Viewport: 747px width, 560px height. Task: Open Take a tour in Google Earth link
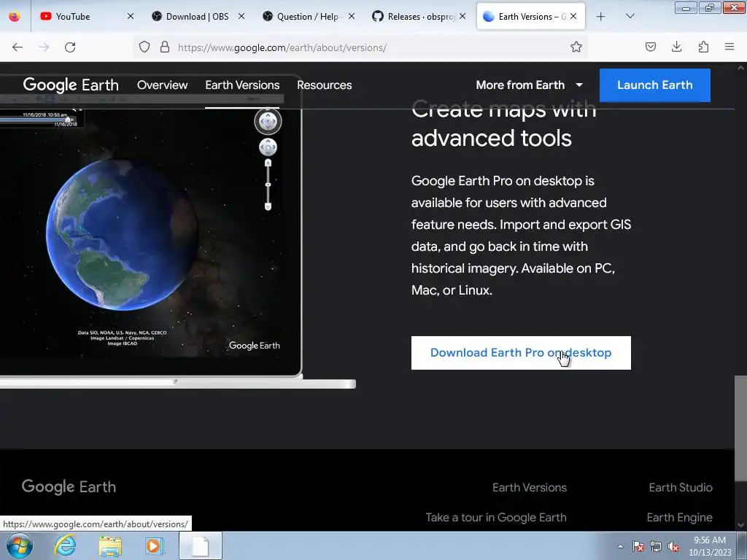(496, 517)
